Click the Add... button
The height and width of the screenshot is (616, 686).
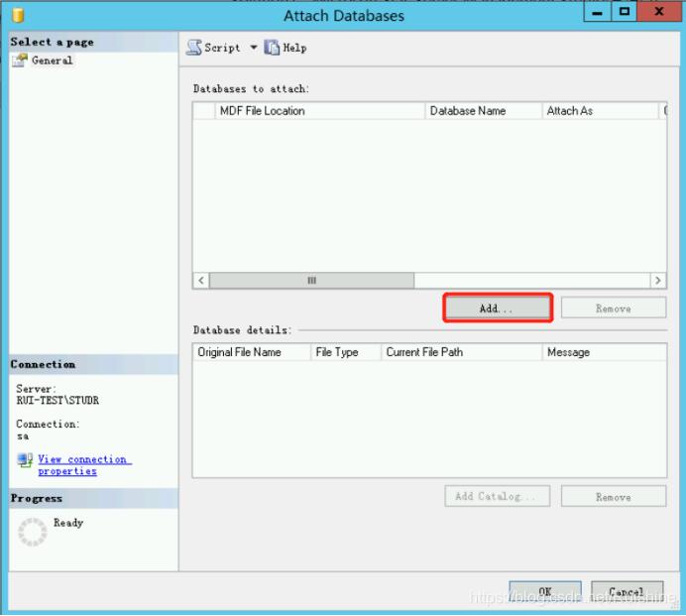tap(496, 308)
